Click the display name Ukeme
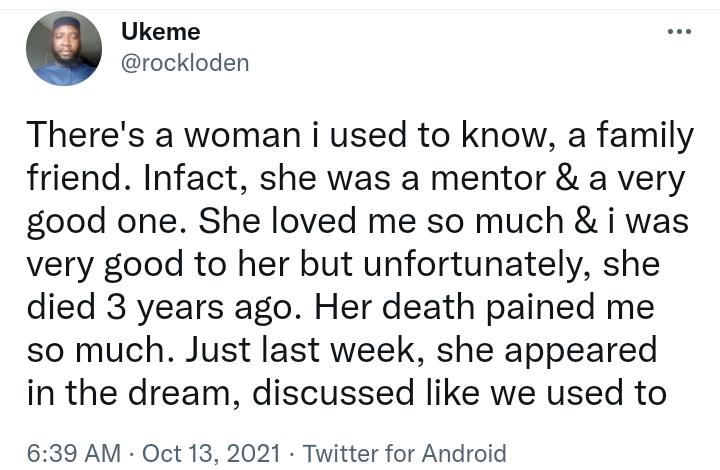The image size is (720, 470). coord(161,32)
